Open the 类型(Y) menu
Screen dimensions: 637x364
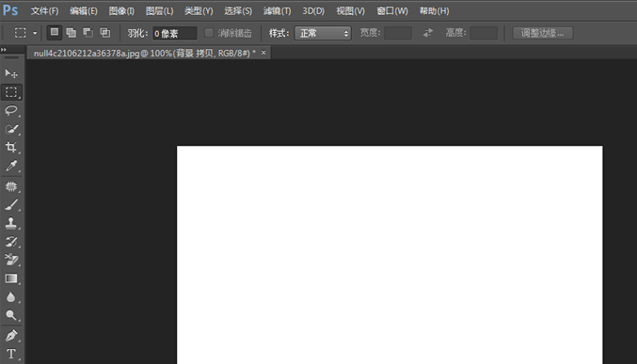199,11
